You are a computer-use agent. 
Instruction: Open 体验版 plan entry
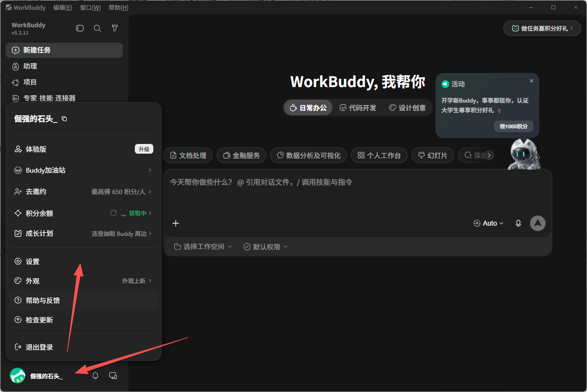pyautogui.click(x=83, y=149)
